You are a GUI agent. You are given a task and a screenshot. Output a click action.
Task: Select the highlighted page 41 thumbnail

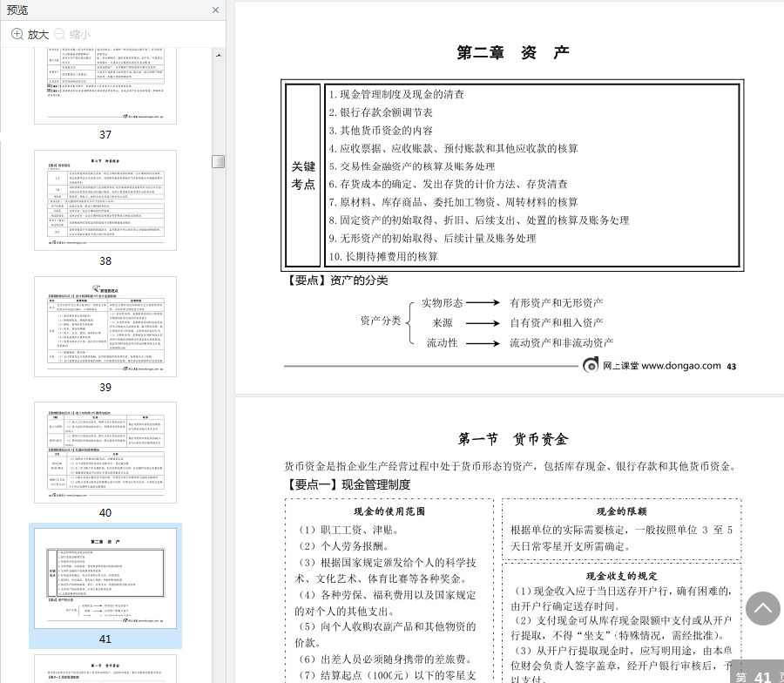105,578
